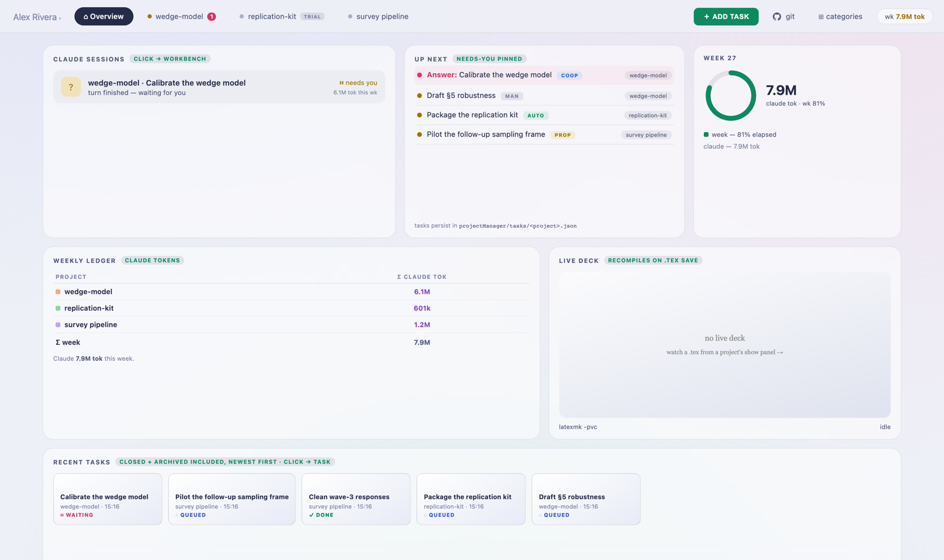Click the WAITING status on Calibrate card

77,515
